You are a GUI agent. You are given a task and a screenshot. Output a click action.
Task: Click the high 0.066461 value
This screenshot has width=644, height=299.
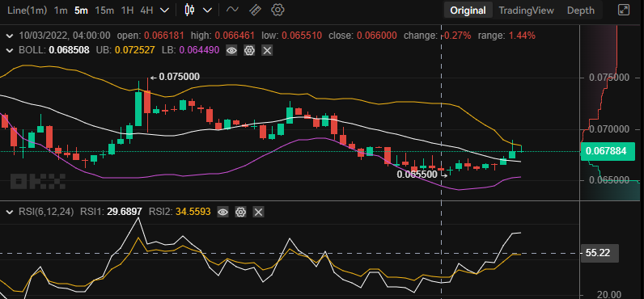coord(235,36)
